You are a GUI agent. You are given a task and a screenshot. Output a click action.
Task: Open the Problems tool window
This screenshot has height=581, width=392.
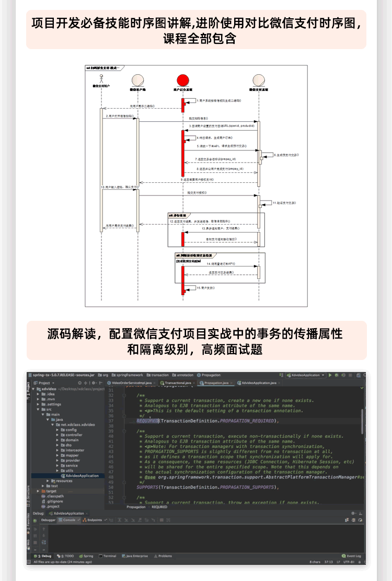pyautogui.click(x=164, y=556)
